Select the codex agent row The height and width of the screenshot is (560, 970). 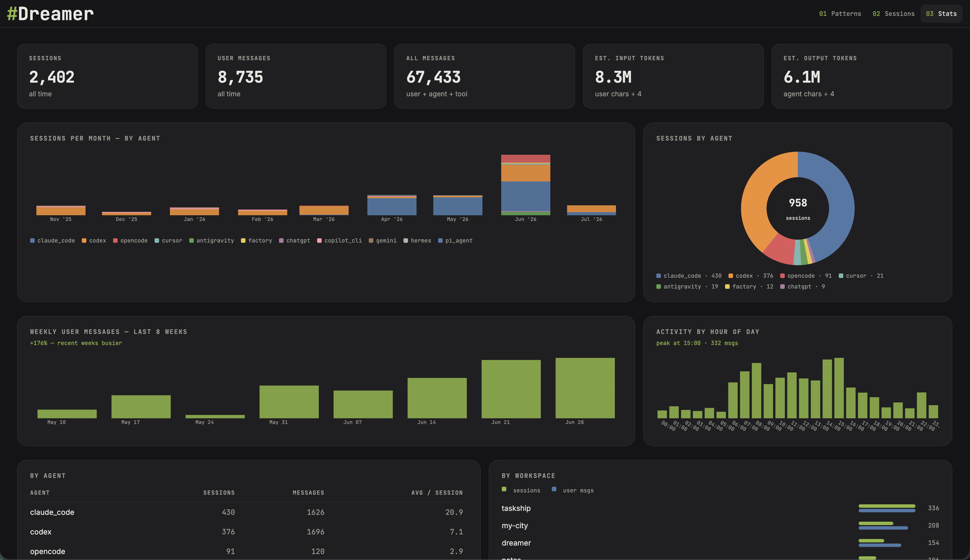249,532
